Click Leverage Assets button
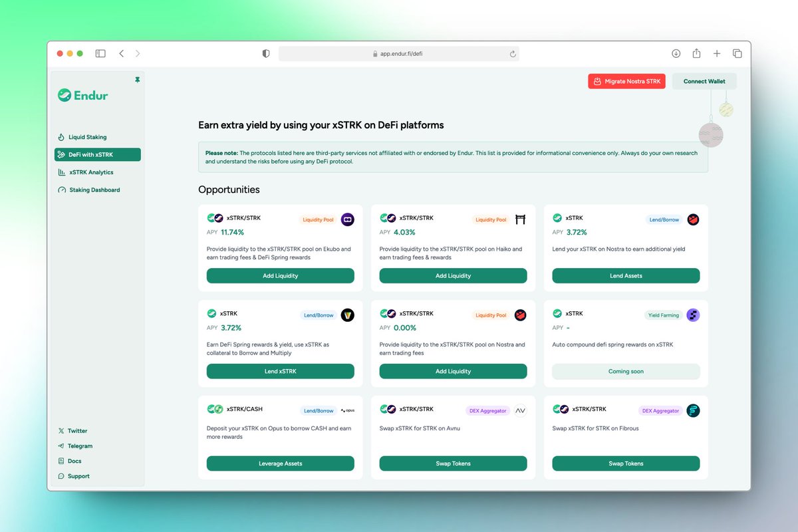This screenshot has width=798, height=532. [x=281, y=464]
